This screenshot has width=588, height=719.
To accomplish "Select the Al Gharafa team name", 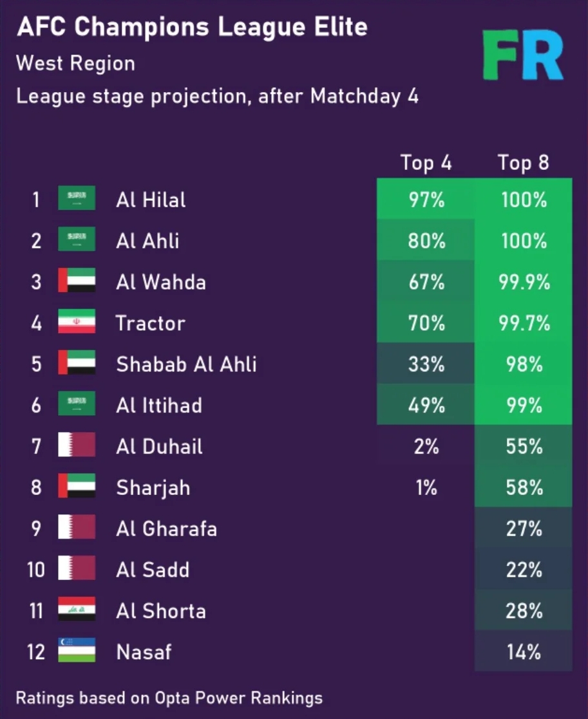I will pyautogui.click(x=166, y=529).
